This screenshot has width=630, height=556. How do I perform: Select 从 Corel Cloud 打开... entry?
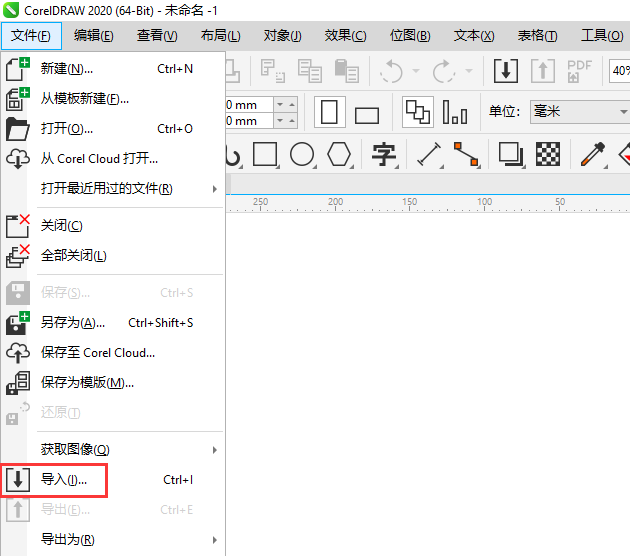tap(112, 159)
